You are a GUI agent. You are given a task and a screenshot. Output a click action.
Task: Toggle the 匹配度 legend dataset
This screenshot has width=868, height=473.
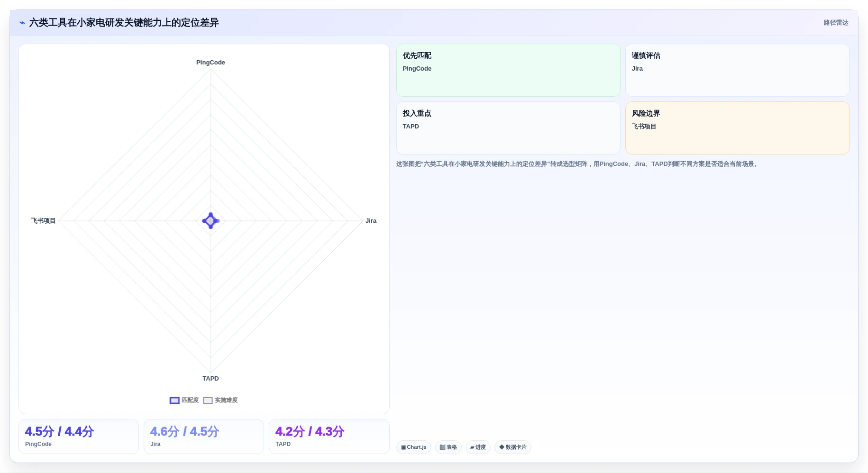click(184, 400)
